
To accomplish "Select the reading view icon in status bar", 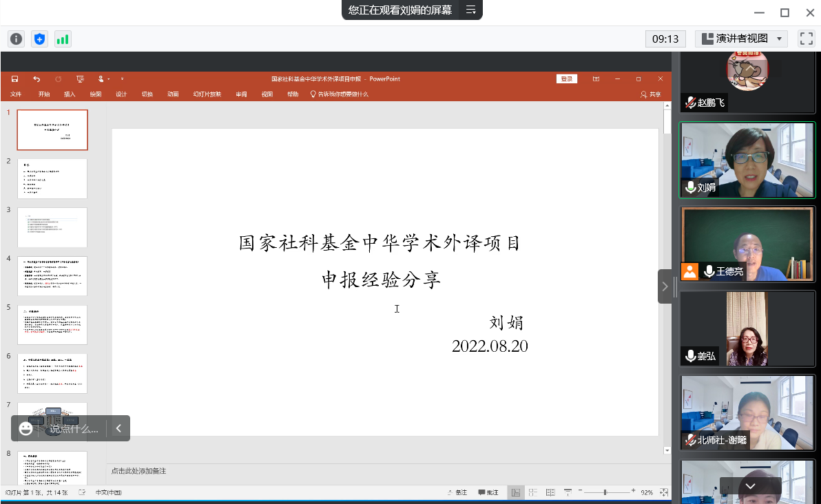I will pos(550,492).
